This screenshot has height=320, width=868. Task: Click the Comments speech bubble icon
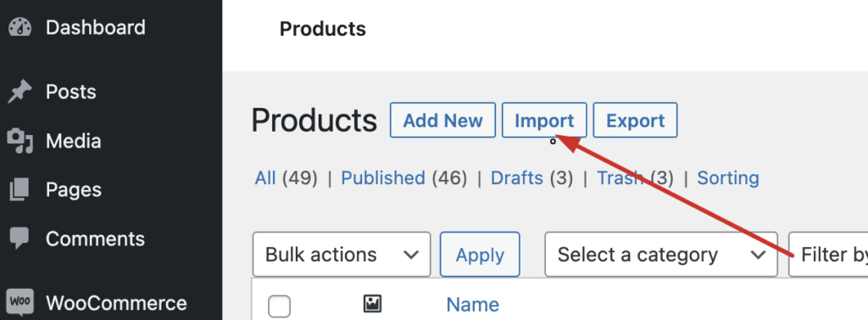[x=20, y=239]
